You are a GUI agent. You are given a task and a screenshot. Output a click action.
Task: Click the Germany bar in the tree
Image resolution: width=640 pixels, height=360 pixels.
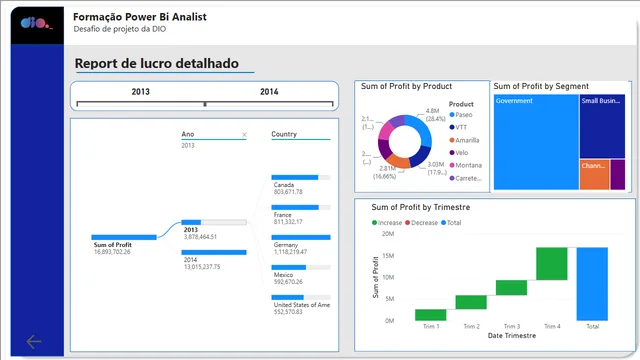pyautogui.click(x=301, y=237)
